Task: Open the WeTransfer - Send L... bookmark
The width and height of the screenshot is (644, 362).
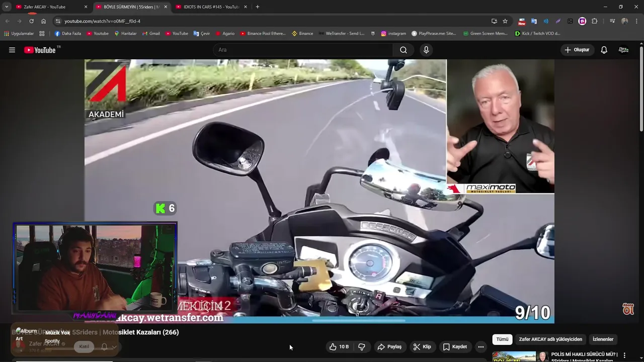Action: pyautogui.click(x=341, y=34)
